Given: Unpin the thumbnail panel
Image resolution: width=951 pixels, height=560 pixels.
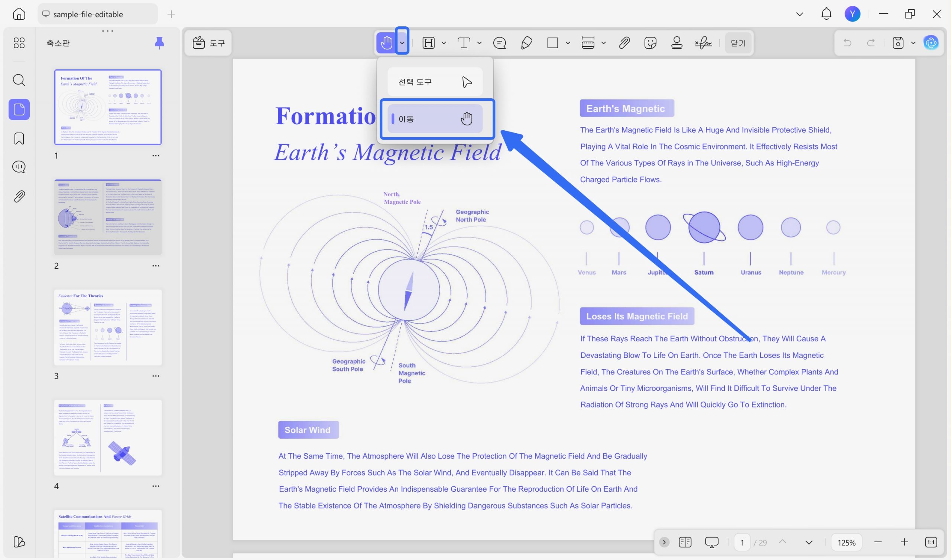Looking at the screenshot, I should coord(159,43).
